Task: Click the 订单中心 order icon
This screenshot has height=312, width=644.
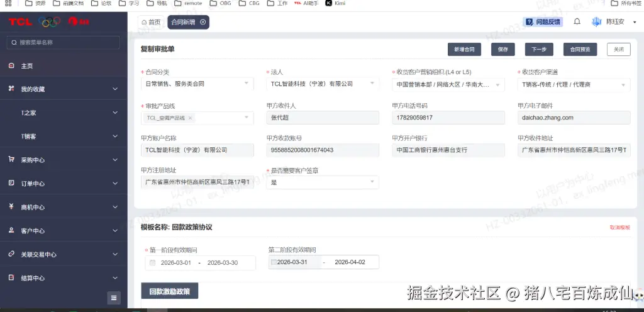Action: [11, 184]
